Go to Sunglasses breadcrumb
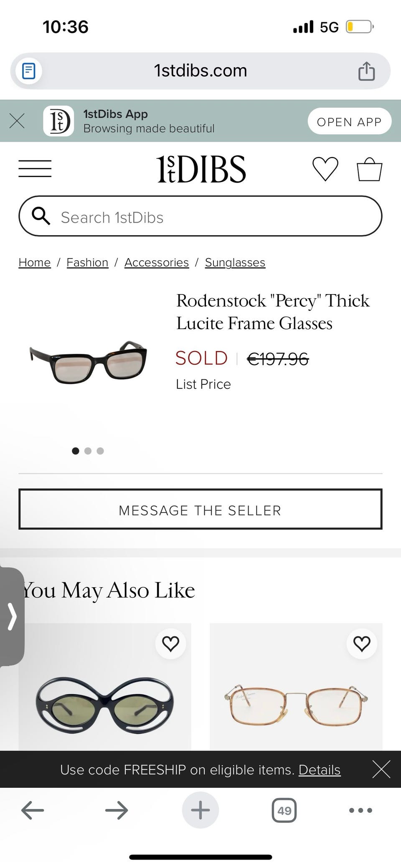This screenshot has width=401, height=868. pos(235,262)
